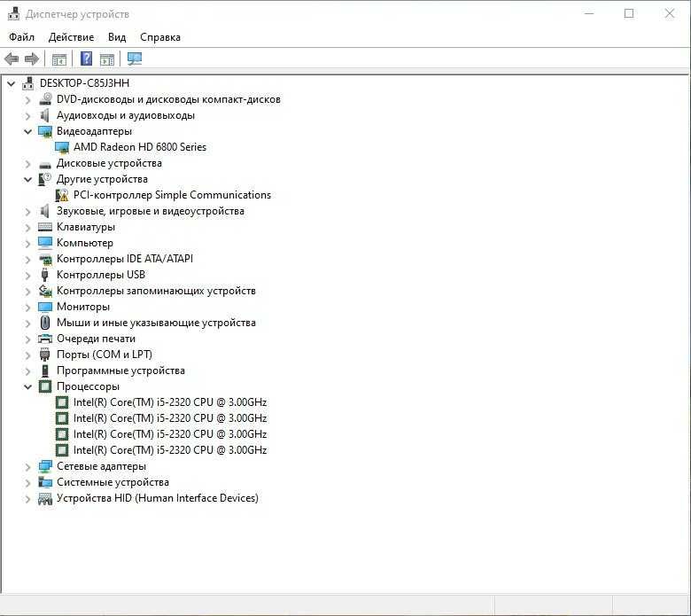This screenshot has height=616, width=691.
Task: Select Контроллеры запоминающих устройств label
Action: click(x=156, y=291)
